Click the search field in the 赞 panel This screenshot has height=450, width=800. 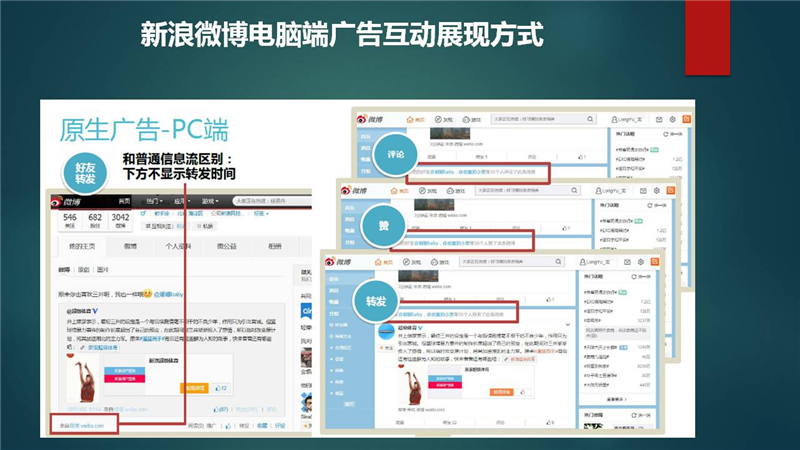point(527,190)
